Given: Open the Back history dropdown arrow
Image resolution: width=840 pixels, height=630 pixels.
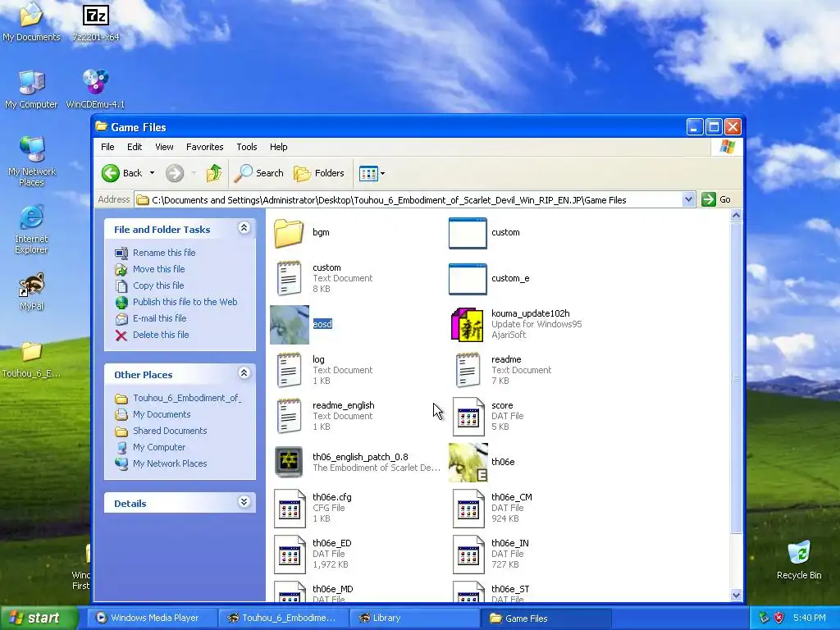Looking at the screenshot, I should (152, 173).
